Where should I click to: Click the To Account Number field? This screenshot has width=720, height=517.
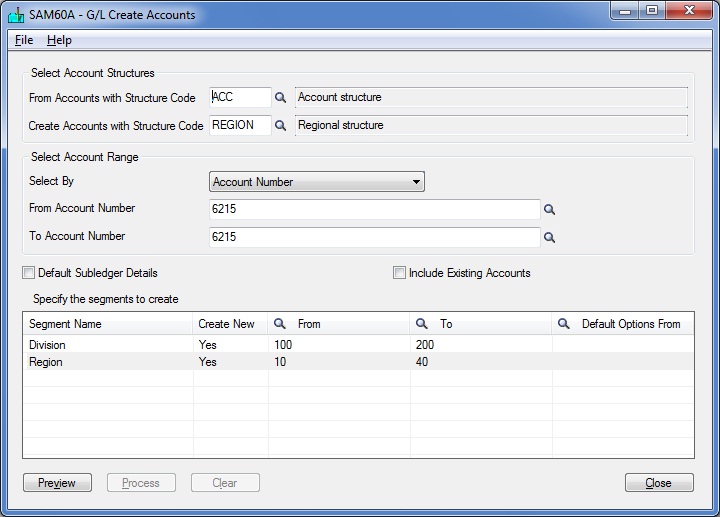tap(375, 237)
